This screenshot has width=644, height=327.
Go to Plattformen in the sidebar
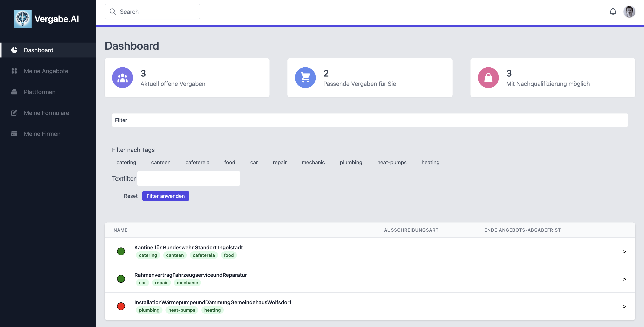click(x=39, y=92)
